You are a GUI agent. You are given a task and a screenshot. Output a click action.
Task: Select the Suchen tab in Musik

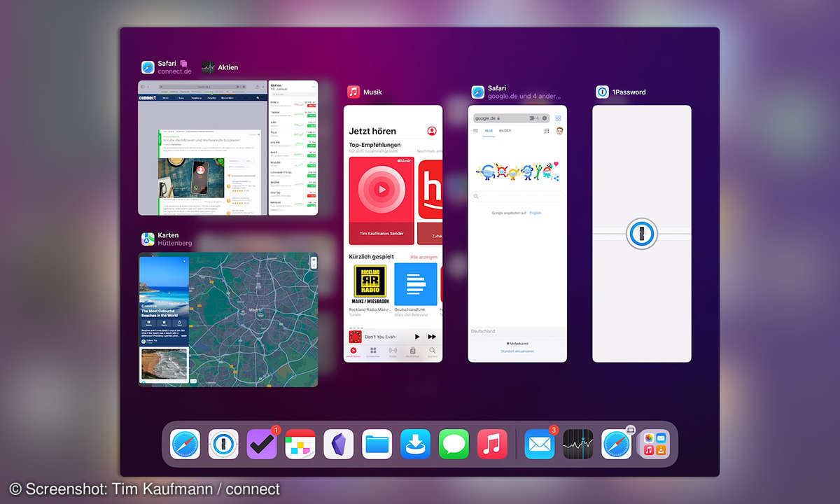(433, 352)
